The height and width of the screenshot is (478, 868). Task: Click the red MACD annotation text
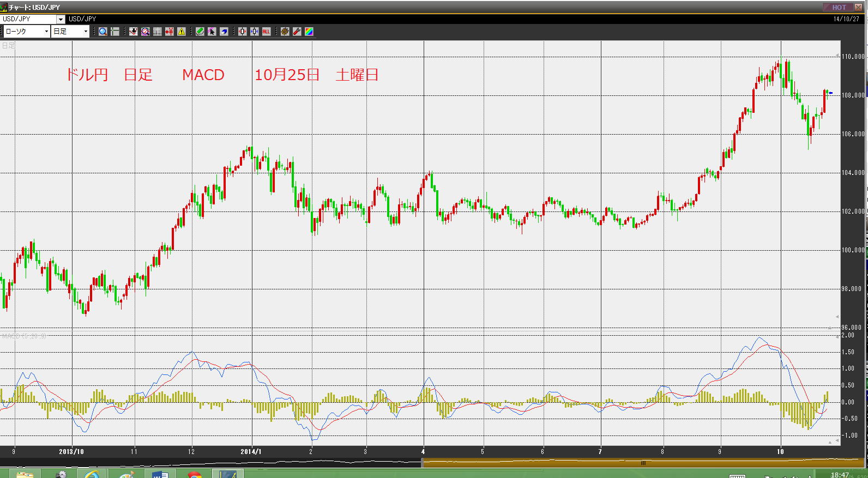[x=203, y=75]
